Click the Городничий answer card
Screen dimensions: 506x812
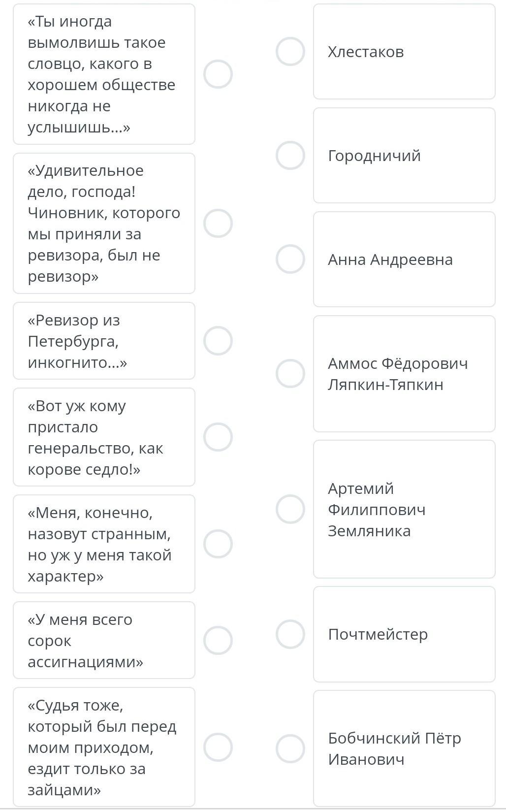point(404,156)
